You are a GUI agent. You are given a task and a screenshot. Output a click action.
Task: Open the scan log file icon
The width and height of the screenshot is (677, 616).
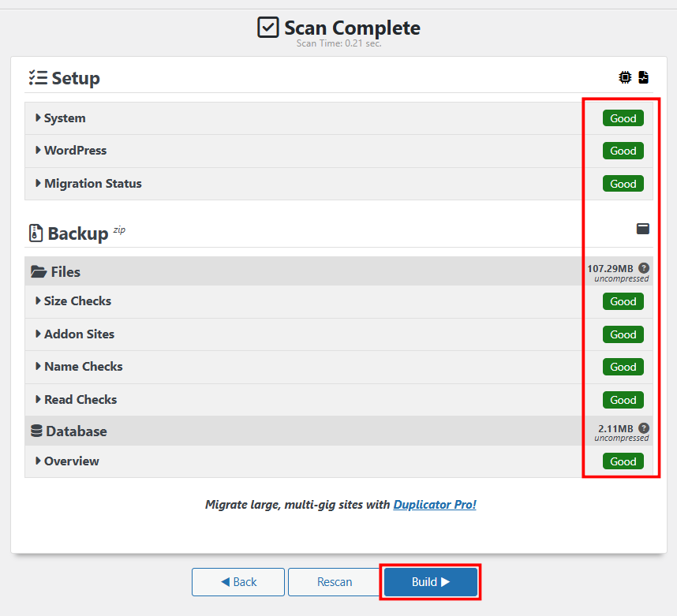tap(643, 77)
